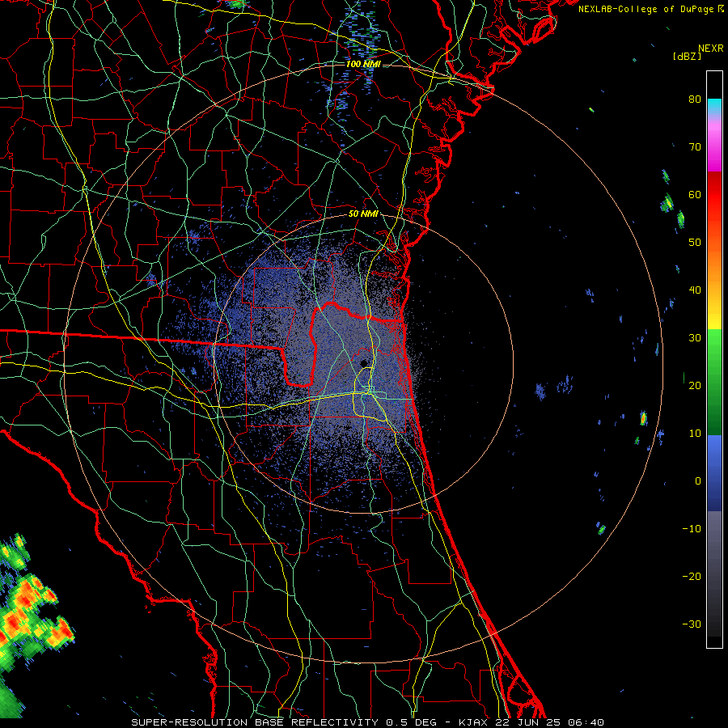
Task: Click the 0 value on the dBZ scale
Action: point(698,481)
